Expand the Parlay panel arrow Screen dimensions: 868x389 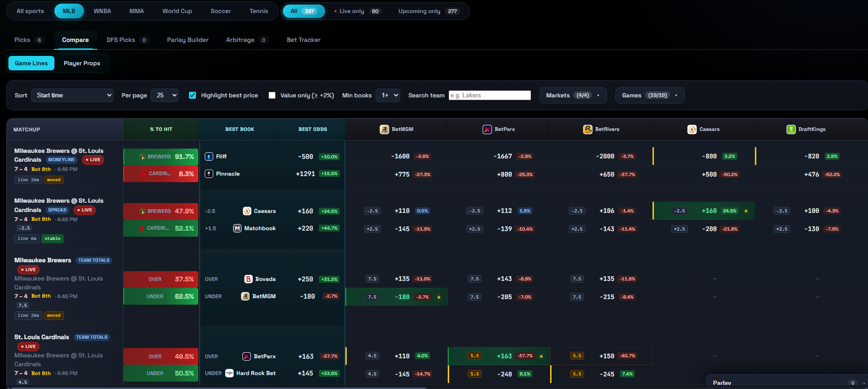[x=864, y=383]
